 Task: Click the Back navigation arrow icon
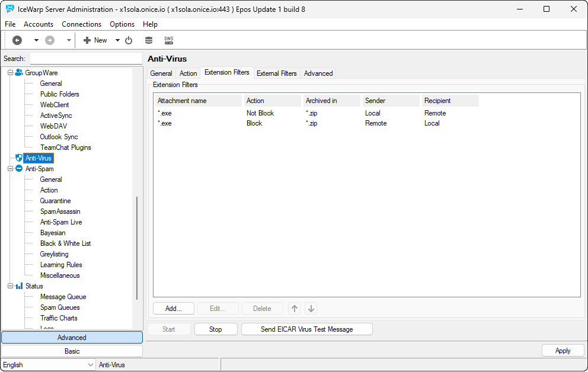17,40
